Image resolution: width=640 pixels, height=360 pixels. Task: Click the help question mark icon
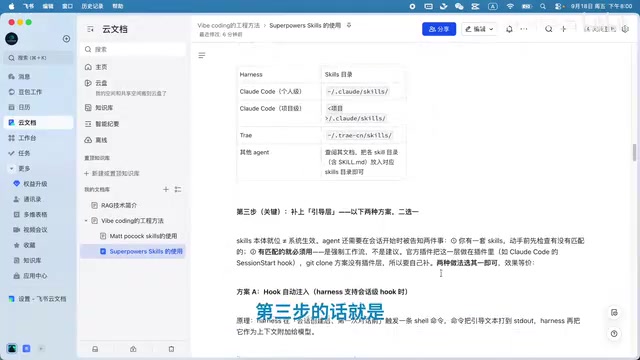pyautogui.click(x=614, y=333)
